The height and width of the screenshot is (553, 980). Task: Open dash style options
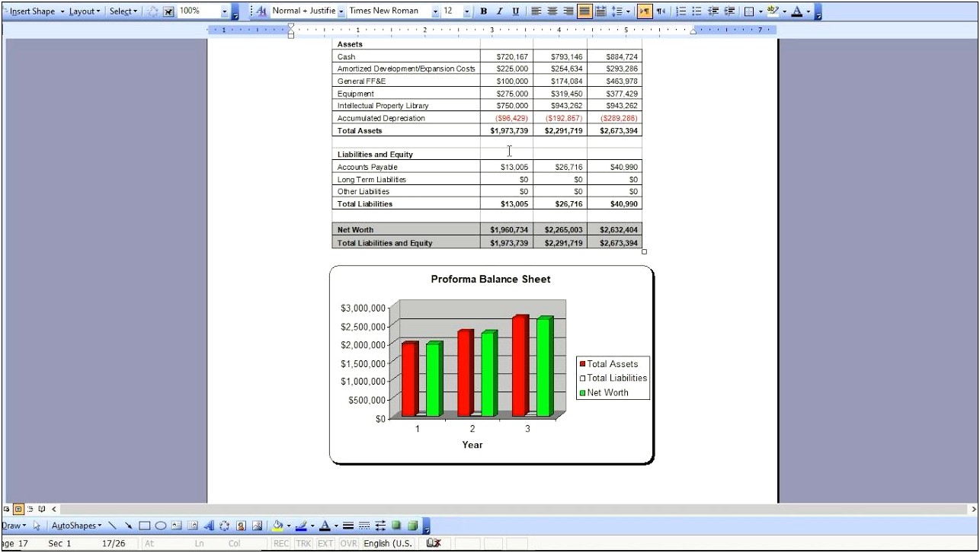(363, 526)
